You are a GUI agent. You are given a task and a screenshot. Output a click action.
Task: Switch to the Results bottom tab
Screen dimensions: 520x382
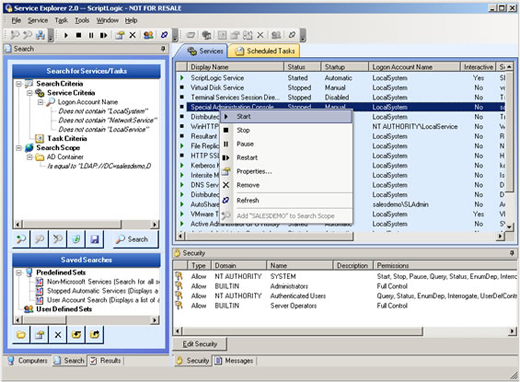click(106, 361)
